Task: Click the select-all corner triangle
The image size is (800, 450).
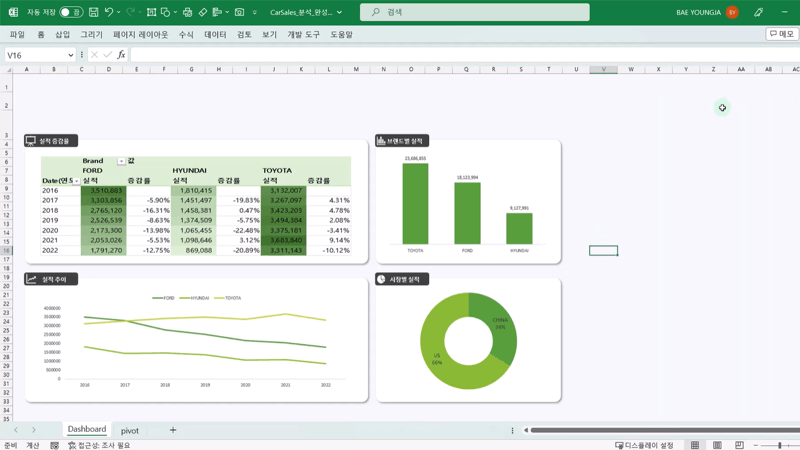Action: coord(8,69)
